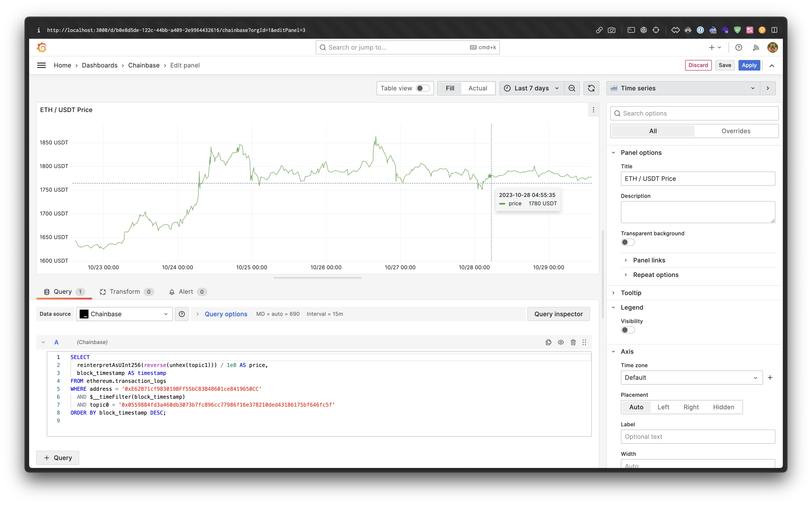The width and height of the screenshot is (812, 505).
Task: Open the Last 7 days time picker
Action: 532,88
